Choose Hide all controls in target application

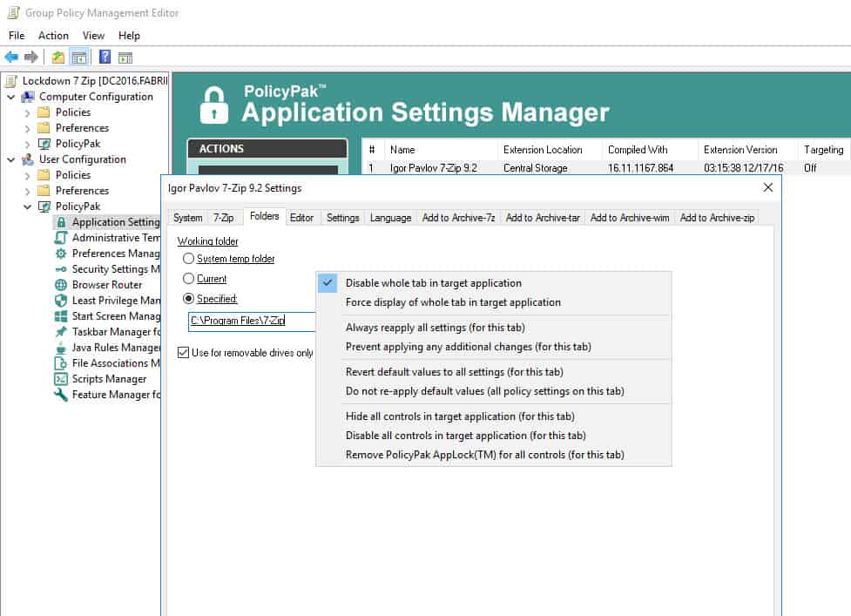pos(460,416)
